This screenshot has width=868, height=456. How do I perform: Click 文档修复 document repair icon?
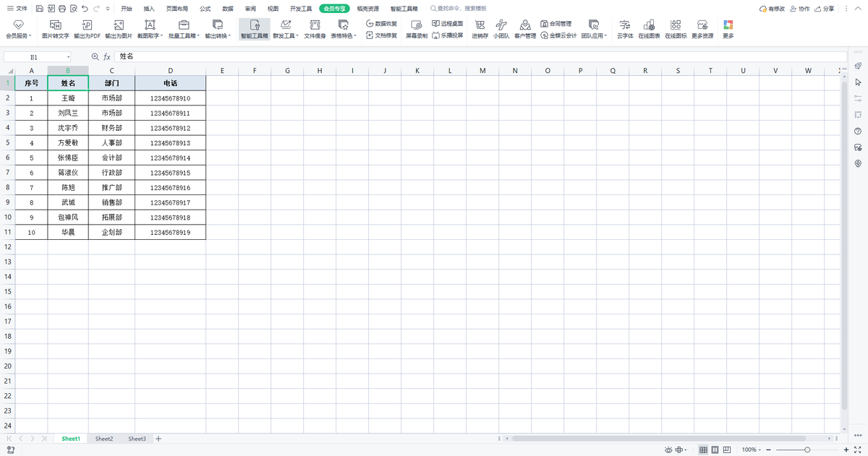(381, 35)
